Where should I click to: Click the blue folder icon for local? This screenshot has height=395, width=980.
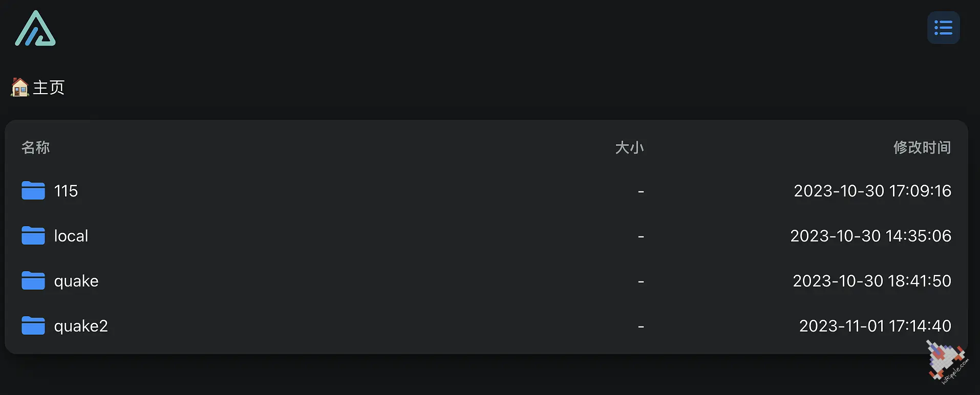[33, 235]
